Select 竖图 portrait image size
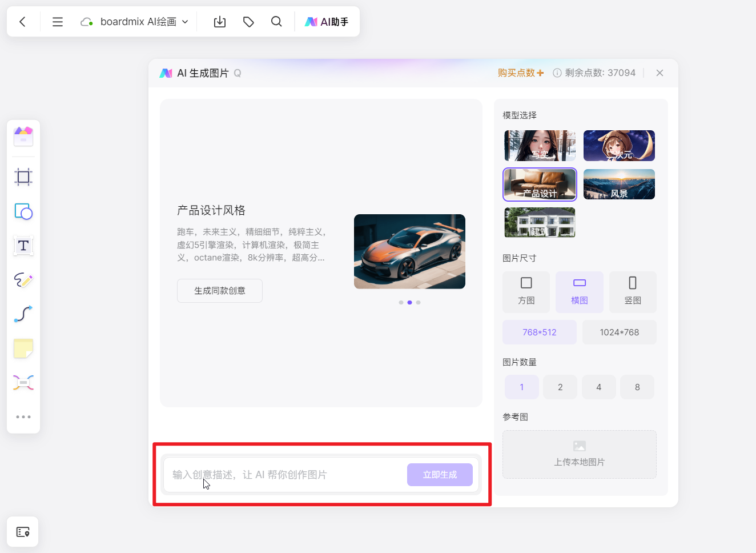 (633, 292)
